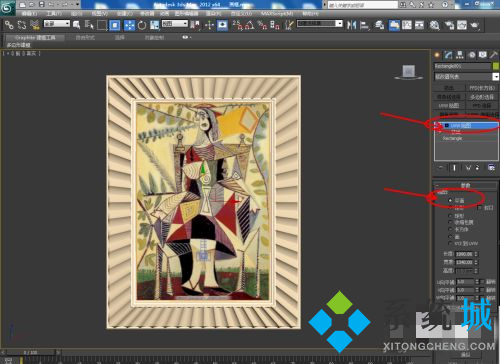Switch to the Hierarchy command panel tab

[x=460, y=55]
